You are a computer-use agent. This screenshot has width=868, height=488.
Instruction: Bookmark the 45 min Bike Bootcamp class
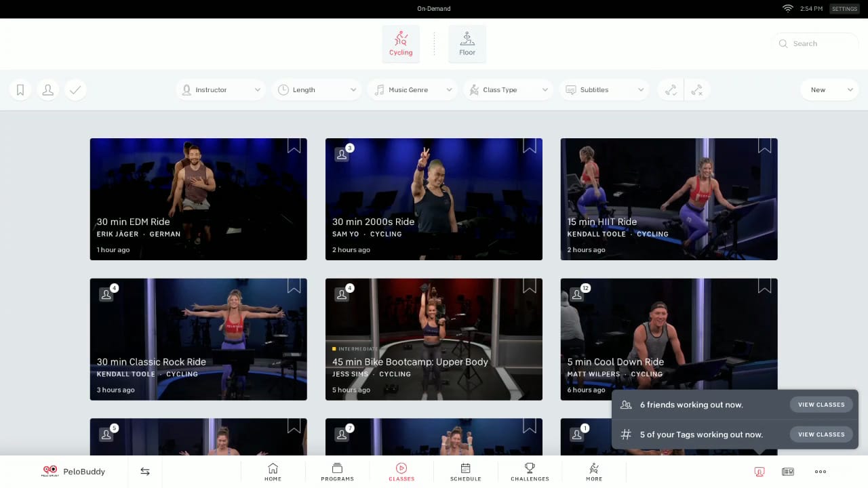tap(529, 286)
